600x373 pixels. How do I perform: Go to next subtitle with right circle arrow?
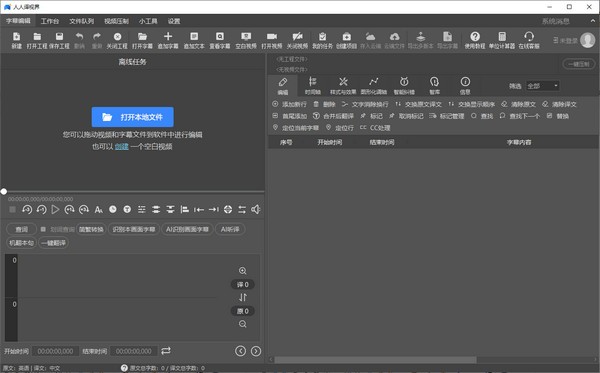click(x=256, y=351)
